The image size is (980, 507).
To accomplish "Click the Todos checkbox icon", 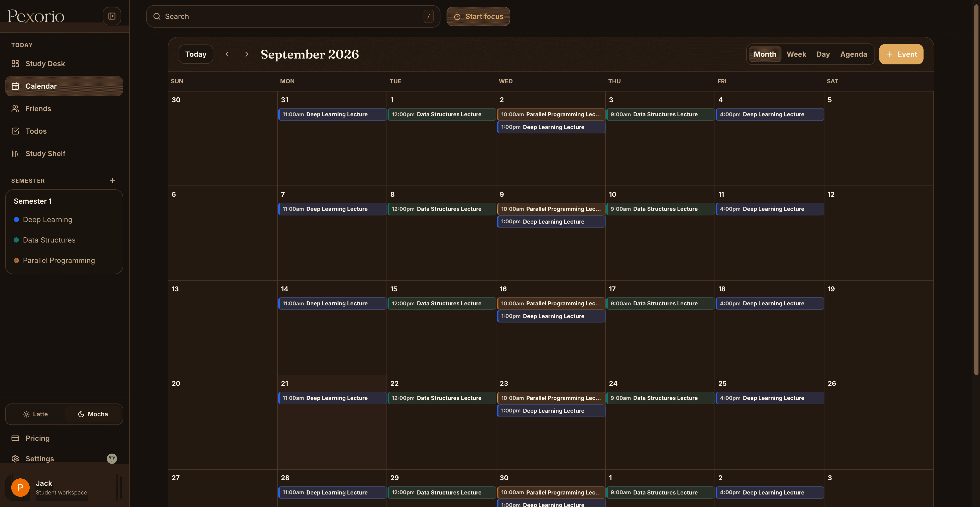I will [15, 131].
